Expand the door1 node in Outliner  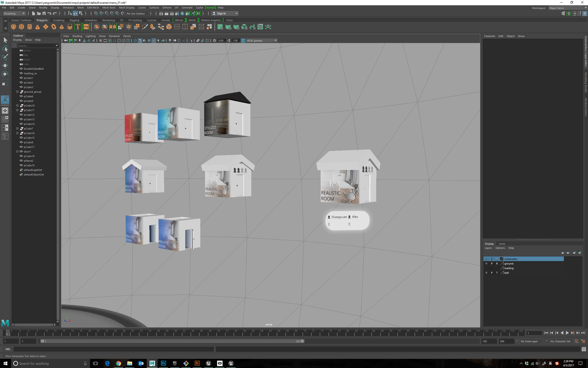17,151
